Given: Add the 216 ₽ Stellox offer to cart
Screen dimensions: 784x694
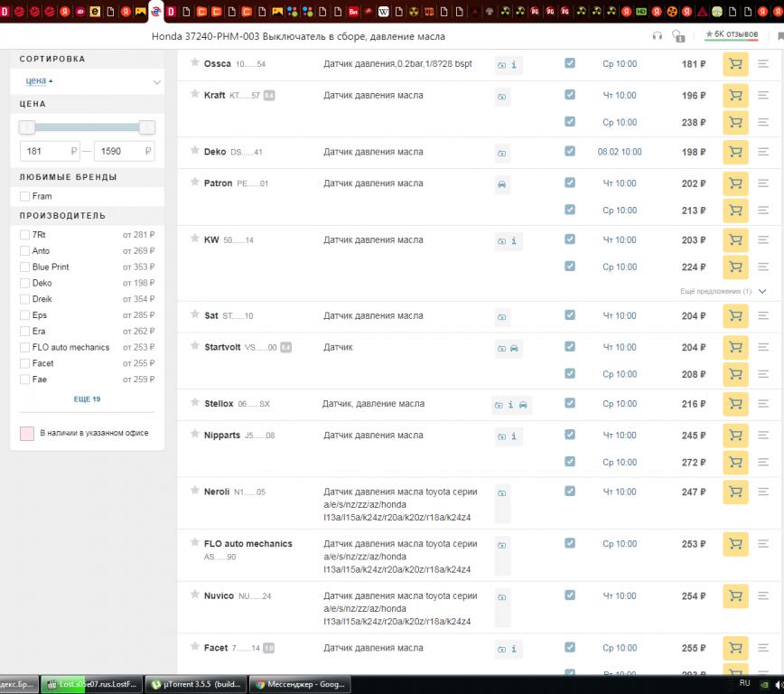Looking at the screenshot, I should 735,404.
